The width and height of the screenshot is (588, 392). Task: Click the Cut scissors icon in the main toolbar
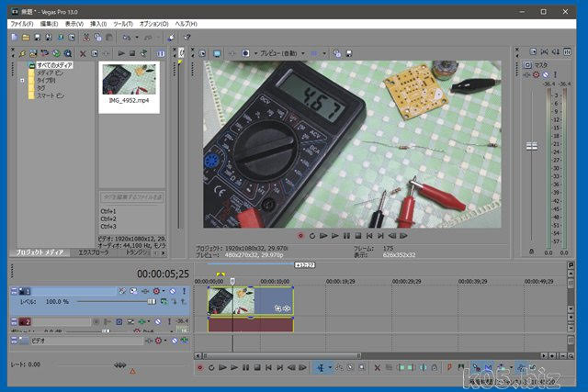(86, 37)
